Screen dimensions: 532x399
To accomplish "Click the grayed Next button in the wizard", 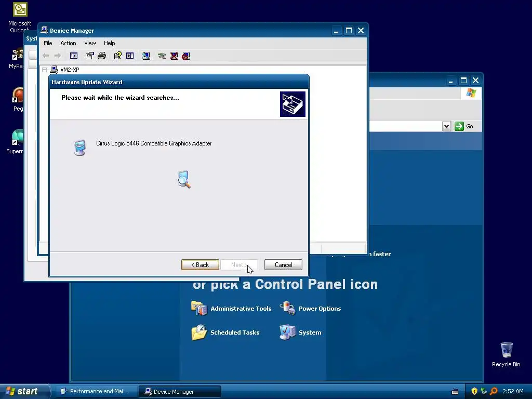I will point(239,265).
